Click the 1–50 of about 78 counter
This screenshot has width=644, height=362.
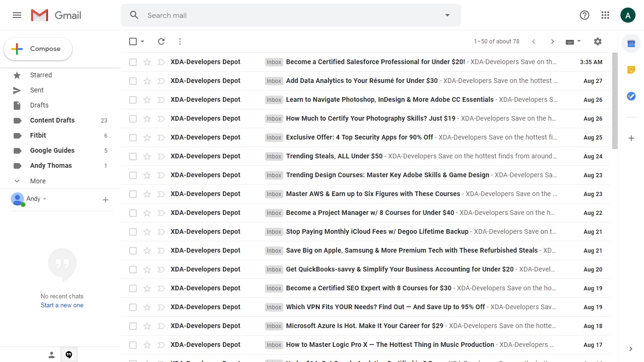(x=496, y=41)
